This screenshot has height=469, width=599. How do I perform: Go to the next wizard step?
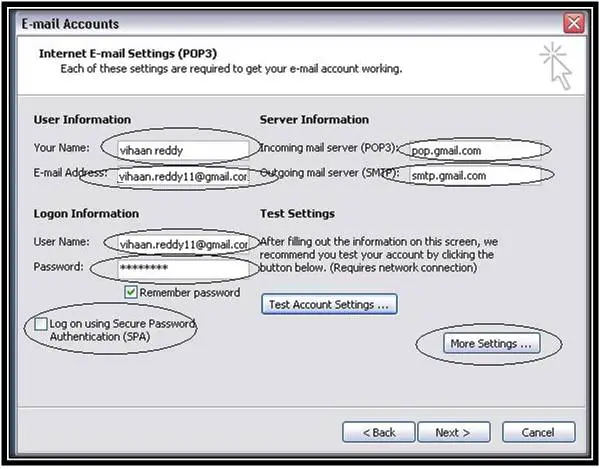pyautogui.click(x=454, y=432)
